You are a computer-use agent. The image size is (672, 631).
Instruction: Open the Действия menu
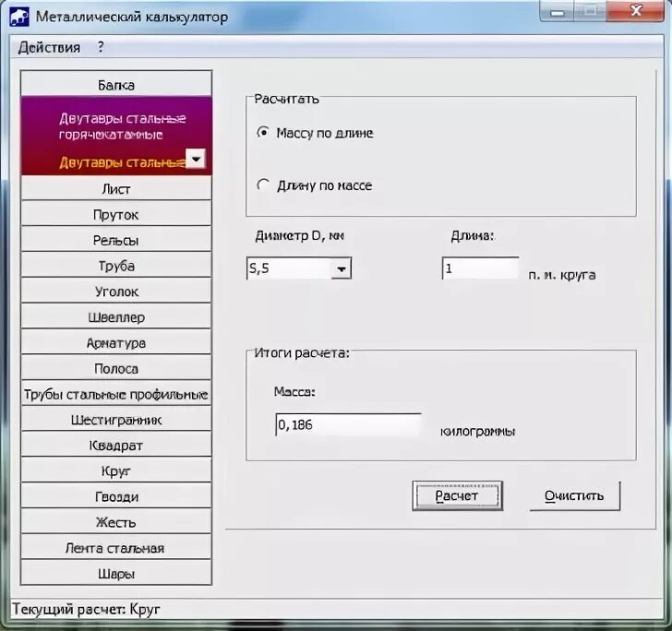(49, 47)
